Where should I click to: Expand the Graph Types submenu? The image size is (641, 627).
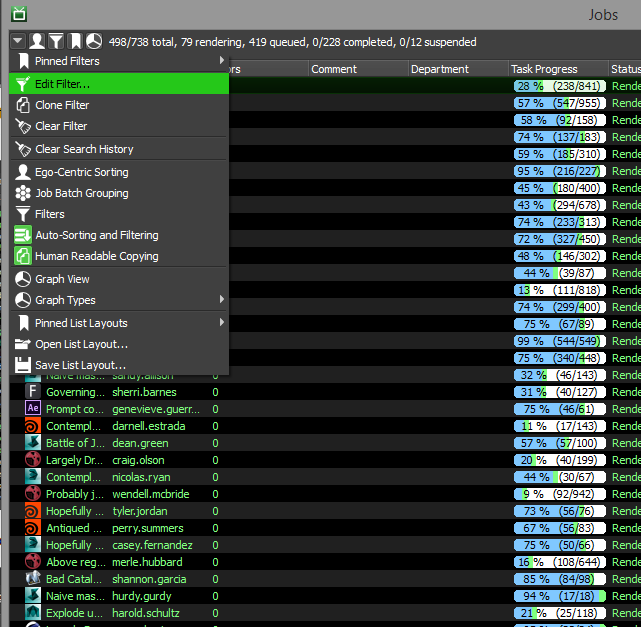[119, 300]
